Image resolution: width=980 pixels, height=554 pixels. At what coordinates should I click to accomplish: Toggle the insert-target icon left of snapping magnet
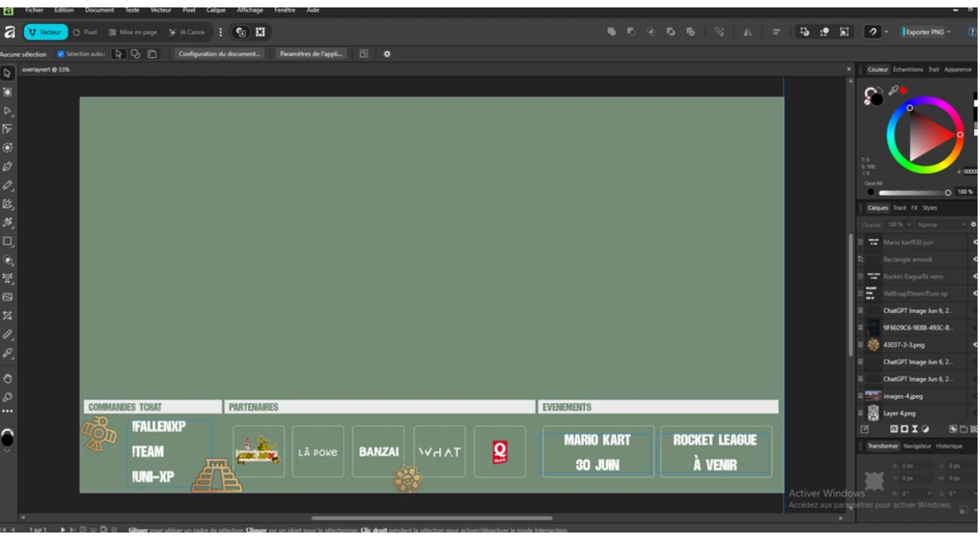844,32
